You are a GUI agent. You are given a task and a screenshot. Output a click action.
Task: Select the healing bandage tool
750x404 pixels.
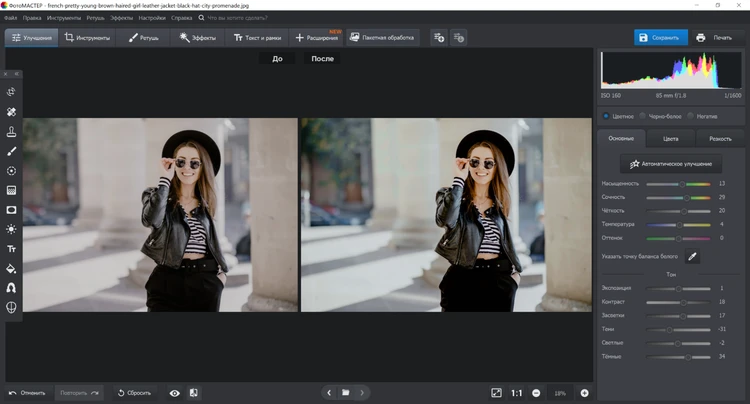(x=11, y=112)
